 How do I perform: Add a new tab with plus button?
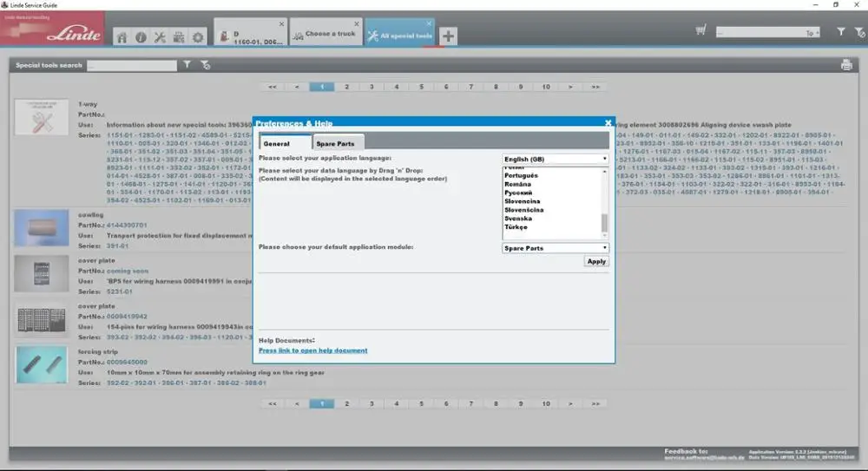click(x=448, y=36)
